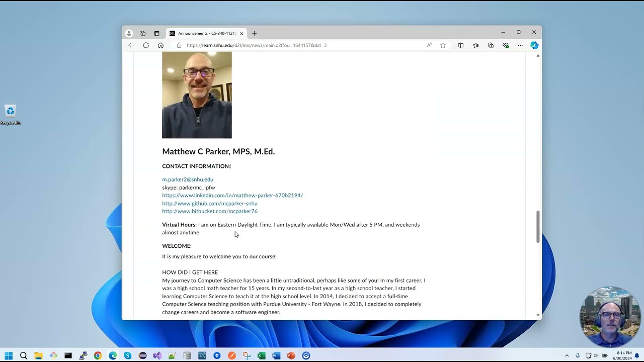Open Word from the taskbar
Viewport: 644px width, 362px height.
(x=276, y=355)
